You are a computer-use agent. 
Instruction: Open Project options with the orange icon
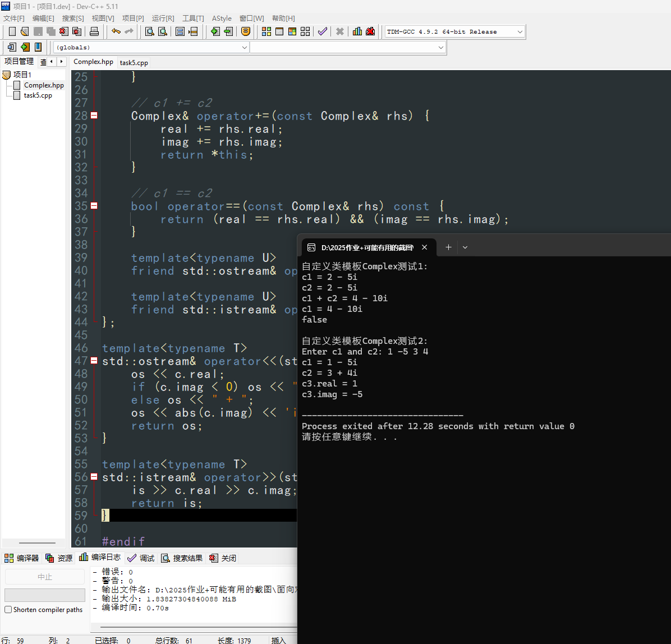(x=246, y=31)
